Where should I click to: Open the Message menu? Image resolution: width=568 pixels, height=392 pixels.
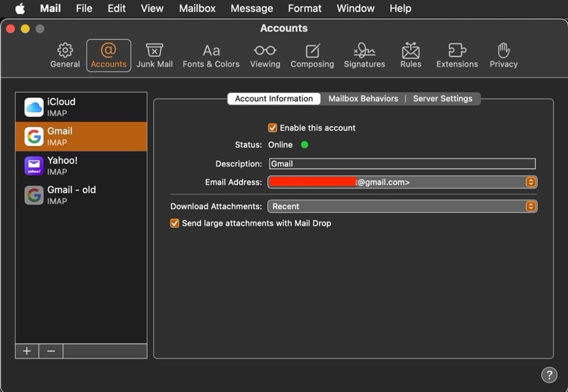pyautogui.click(x=252, y=9)
